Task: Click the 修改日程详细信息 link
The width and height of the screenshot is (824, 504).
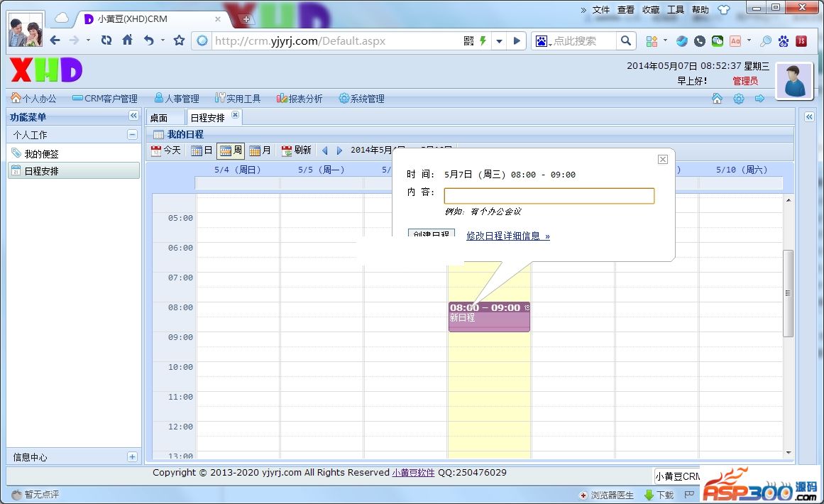Action: (507, 236)
